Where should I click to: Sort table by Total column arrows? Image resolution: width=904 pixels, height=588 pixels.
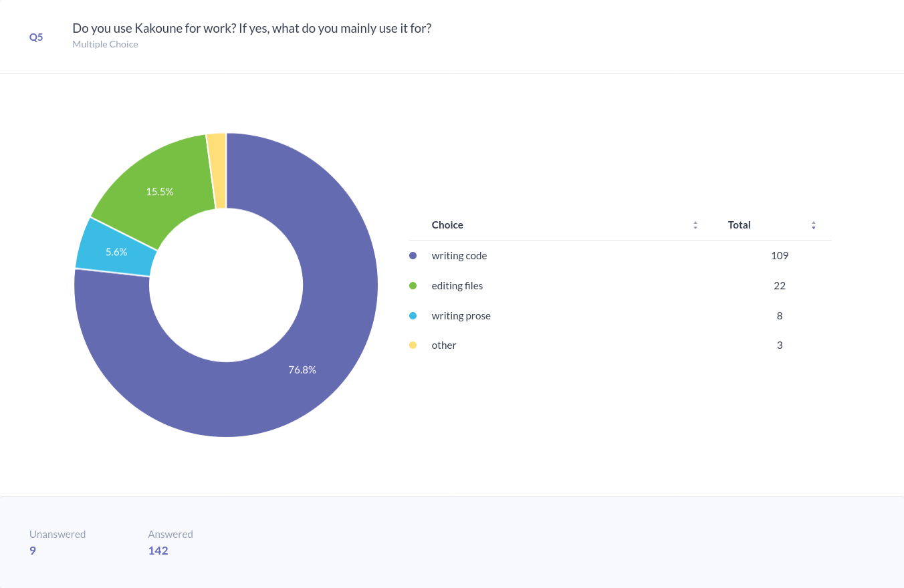pyautogui.click(x=814, y=225)
